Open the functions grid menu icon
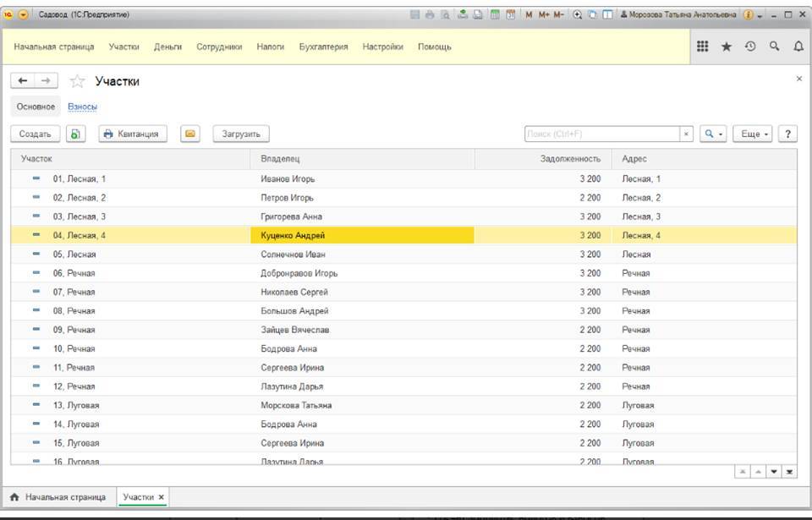 tap(702, 47)
